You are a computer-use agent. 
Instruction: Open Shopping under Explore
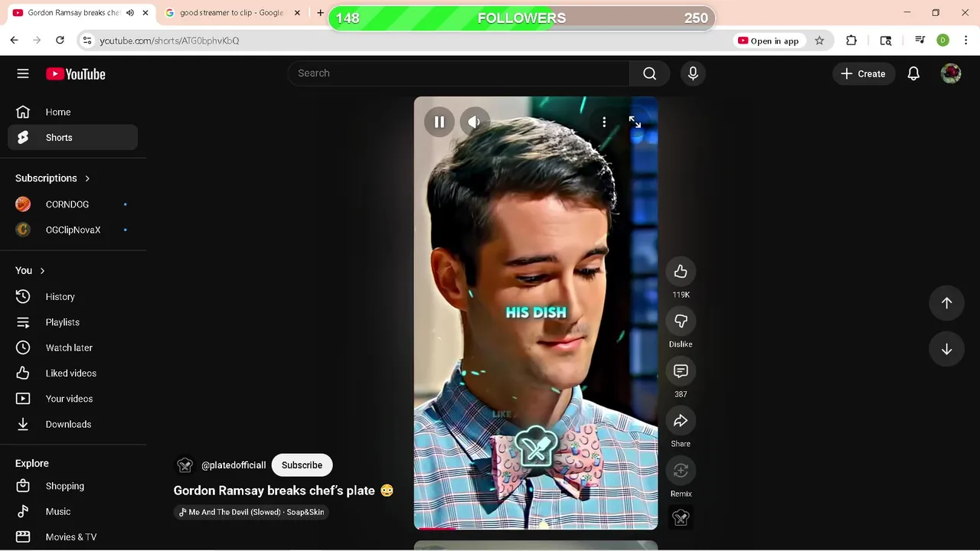(x=73, y=486)
